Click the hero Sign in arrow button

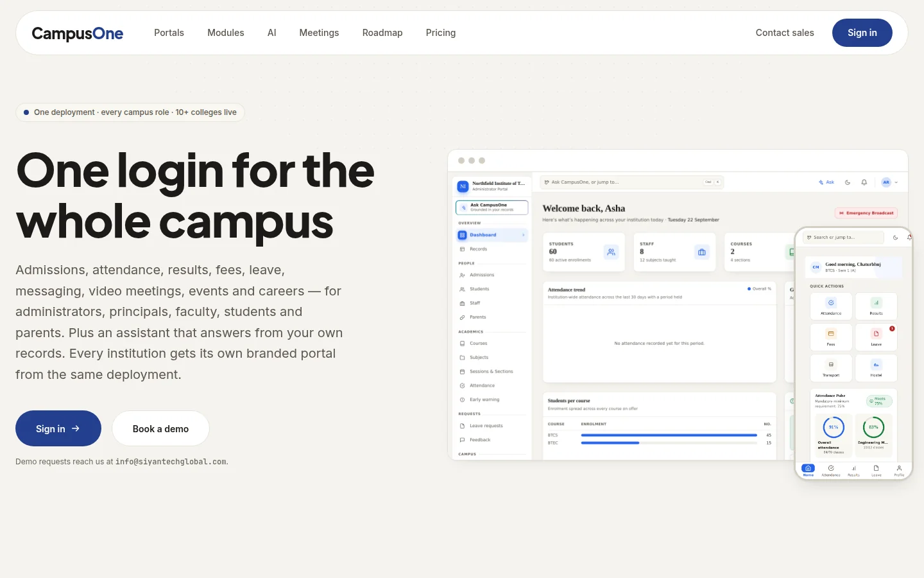click(x=58, y=428)
